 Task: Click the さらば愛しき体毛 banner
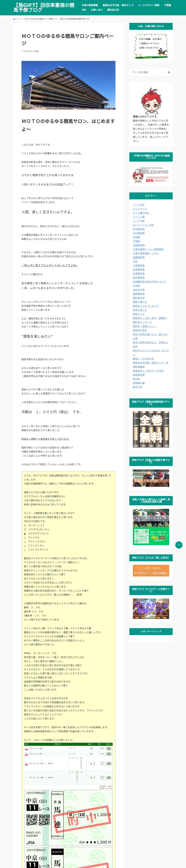(x=151, y=570)
